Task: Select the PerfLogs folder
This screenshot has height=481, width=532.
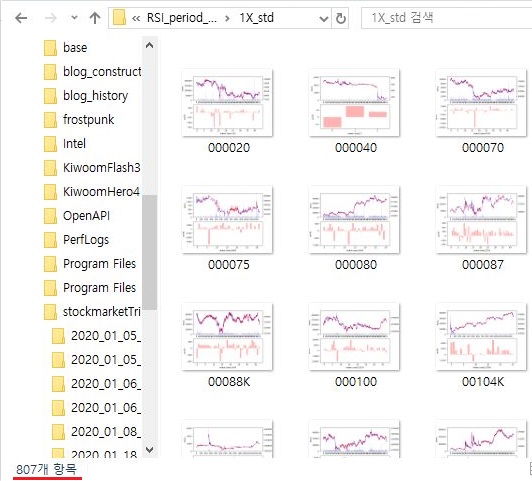Action: click(x=86, y=240)
